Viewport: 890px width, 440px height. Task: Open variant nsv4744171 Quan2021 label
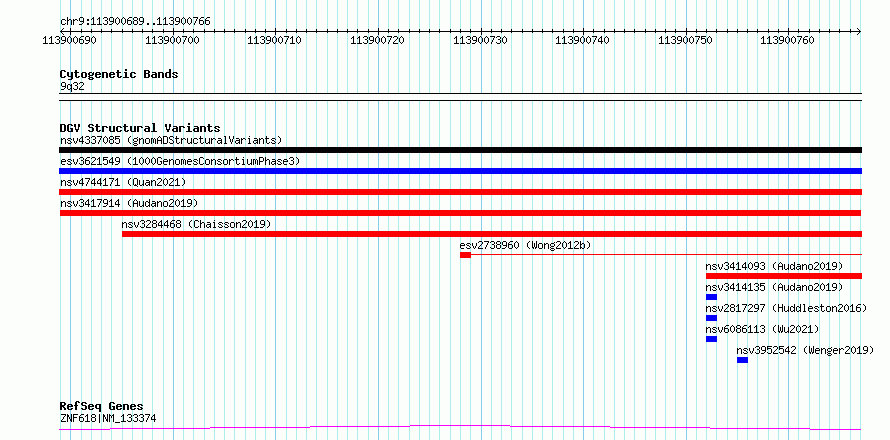coord(123,182)
